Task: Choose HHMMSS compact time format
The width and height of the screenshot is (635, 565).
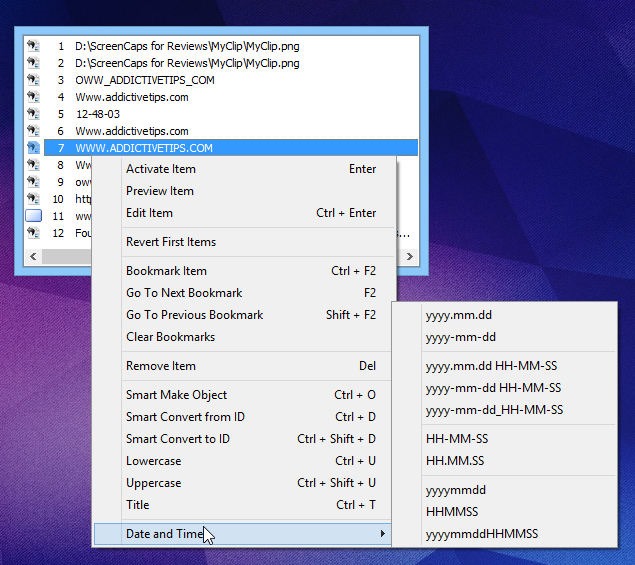Action: click(505, 512)
